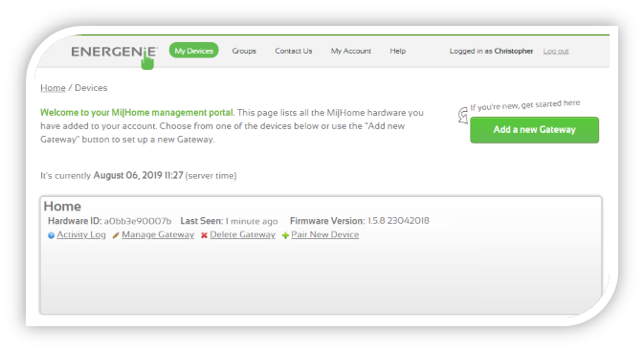Open the Contact Us page

click(294, 51)
